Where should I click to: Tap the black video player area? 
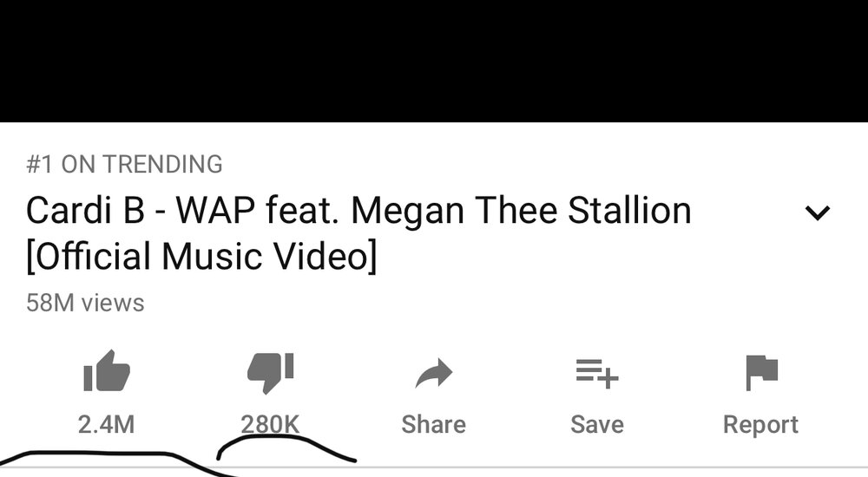pyautogui.click(x=434, y=61)
